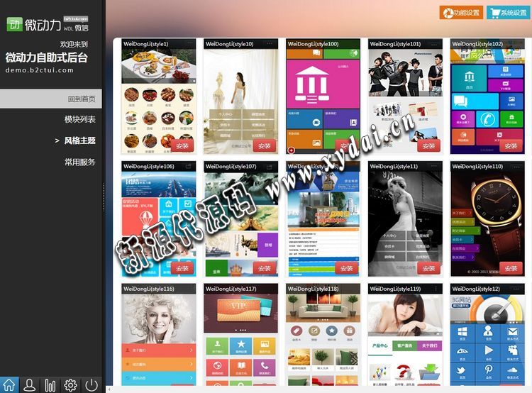Install the WeiDongLi(style1) theme

pyautogui.click(x=182, y=146)
